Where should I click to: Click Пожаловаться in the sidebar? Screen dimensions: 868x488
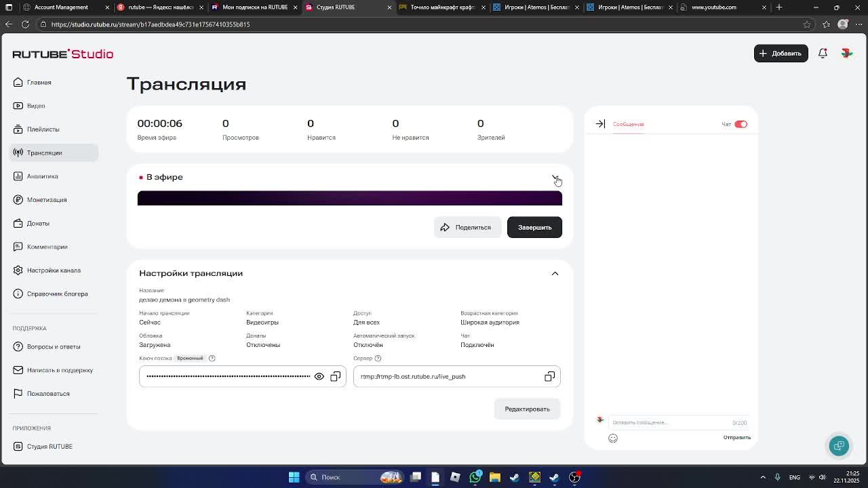(x=54, y=393)
